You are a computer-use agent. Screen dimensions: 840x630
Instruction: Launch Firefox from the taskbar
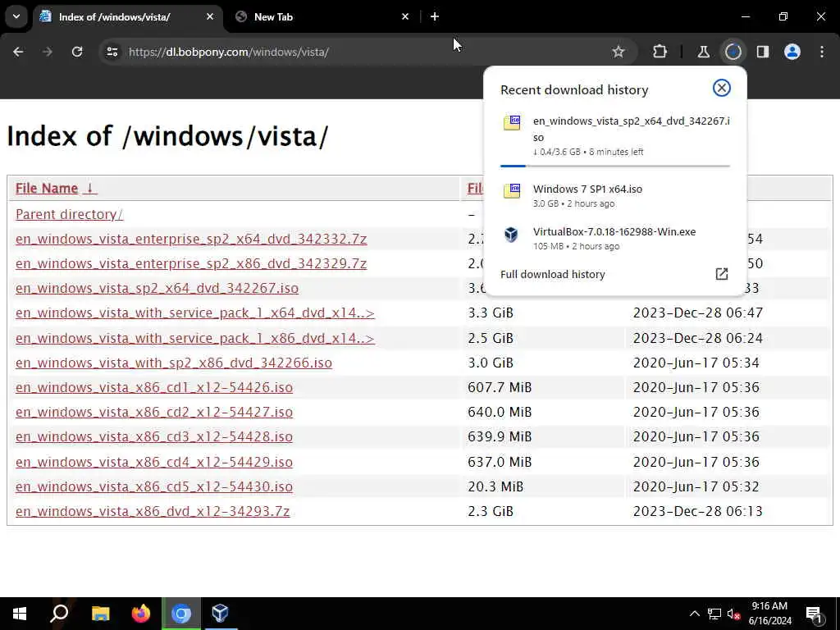[141, 614]
